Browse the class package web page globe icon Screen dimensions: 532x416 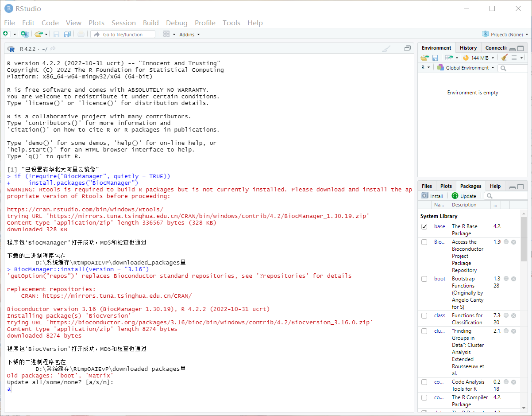[506, 315]
